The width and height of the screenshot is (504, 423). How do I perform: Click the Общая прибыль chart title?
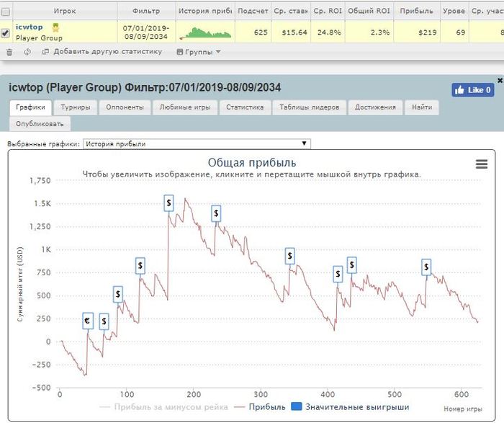click(252, 163)
